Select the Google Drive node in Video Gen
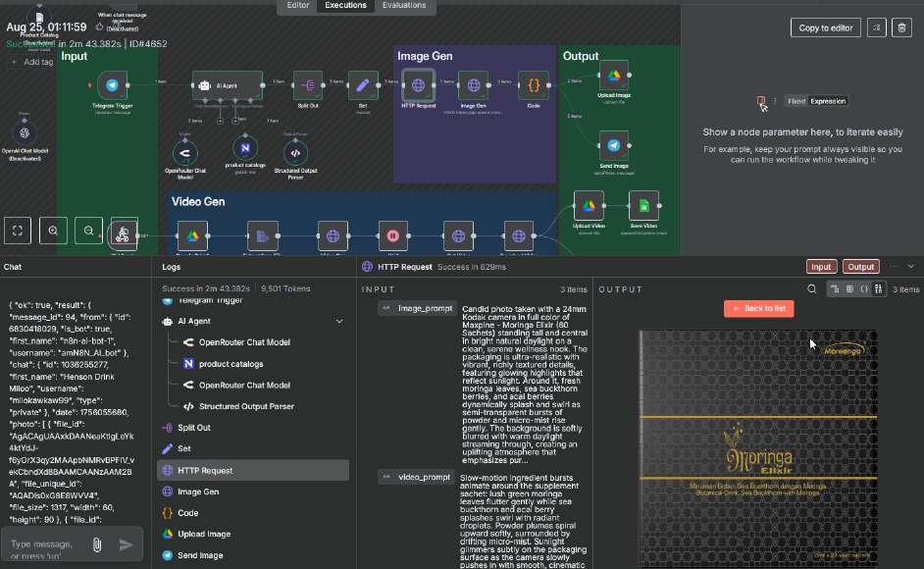This screenshot has height=569, width=924. pos(192,235)
